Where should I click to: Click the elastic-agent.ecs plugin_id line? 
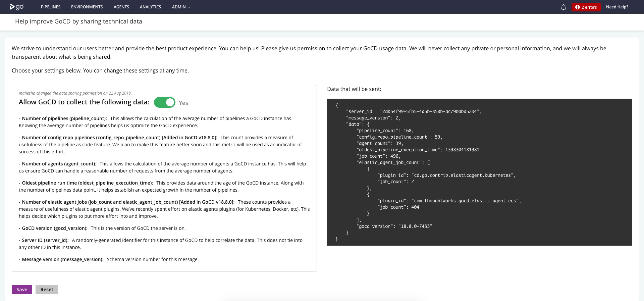(x=449, y=201)
